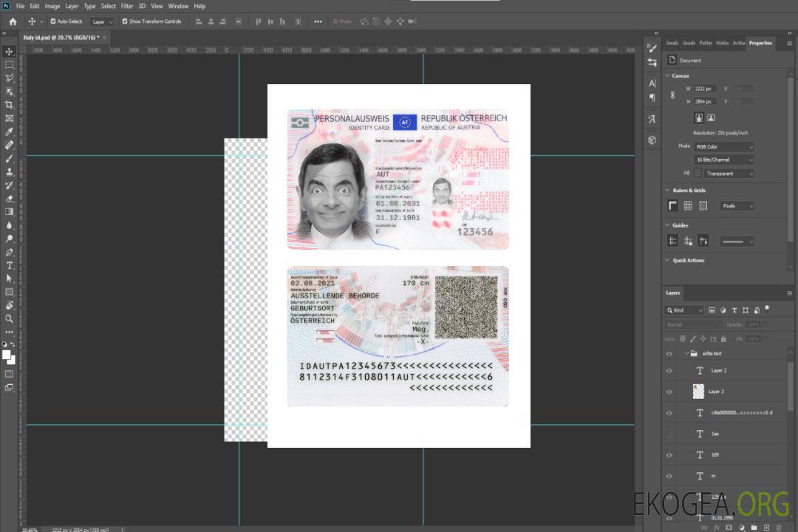This screenshot has width=798, height=532.
Task: Open the File menu
Action: (21, 6)
